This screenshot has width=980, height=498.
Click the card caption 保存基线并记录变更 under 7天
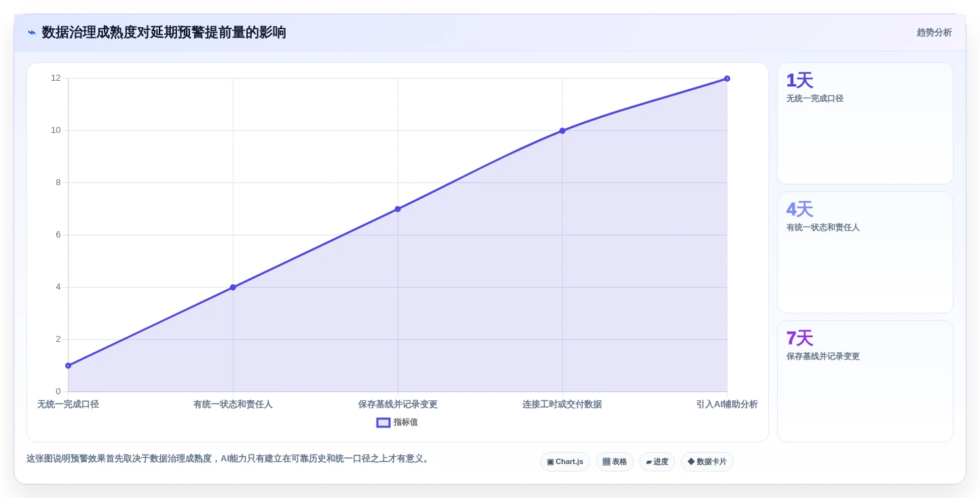[x=823, y=356]
